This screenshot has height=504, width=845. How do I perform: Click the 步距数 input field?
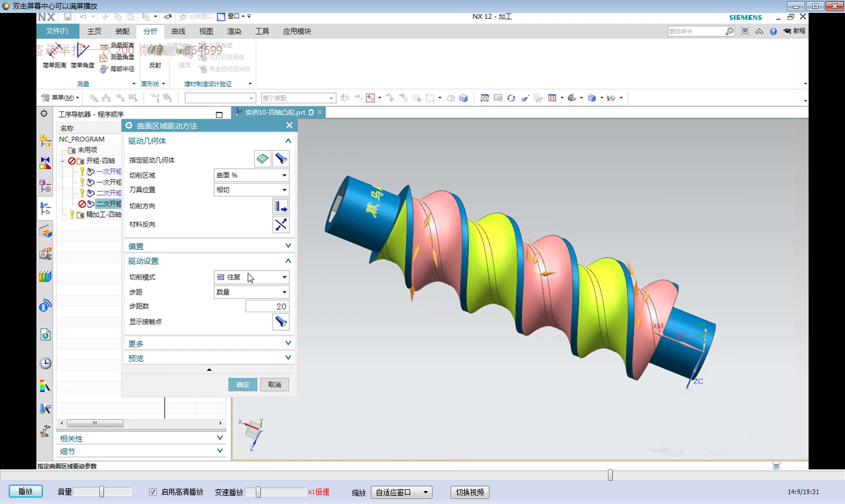(267, 306)
